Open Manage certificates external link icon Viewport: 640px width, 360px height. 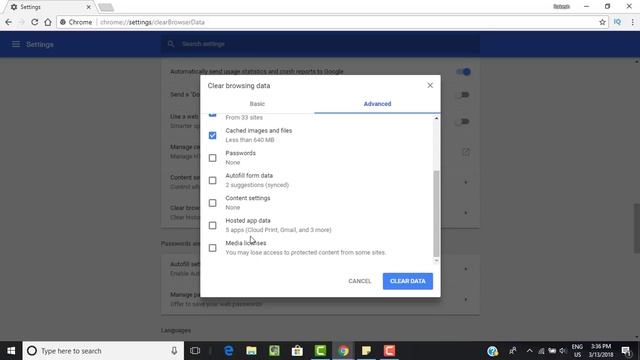tap(466, 152)
